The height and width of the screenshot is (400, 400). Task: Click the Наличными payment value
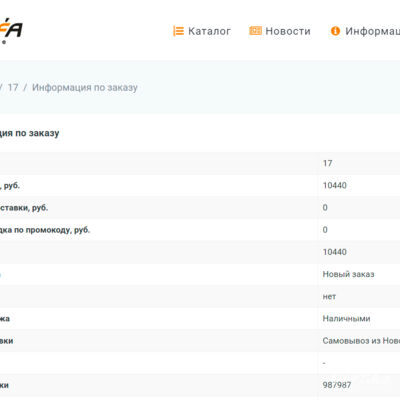pos(346,319)
